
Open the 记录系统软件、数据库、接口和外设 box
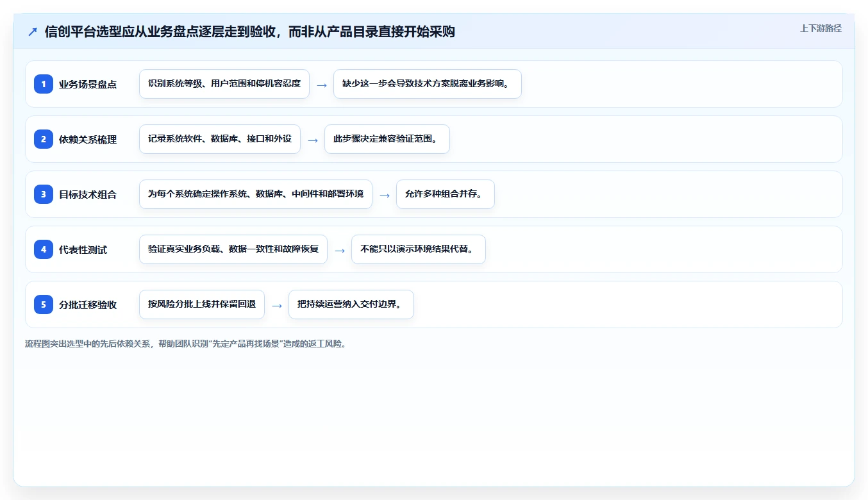[x=220, y=139]
